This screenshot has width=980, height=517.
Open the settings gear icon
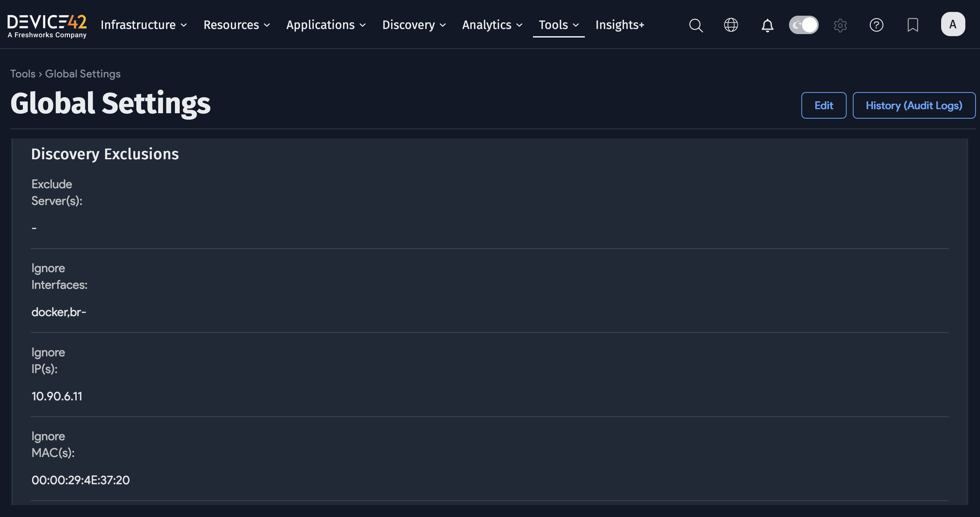[x=840, y=26]
